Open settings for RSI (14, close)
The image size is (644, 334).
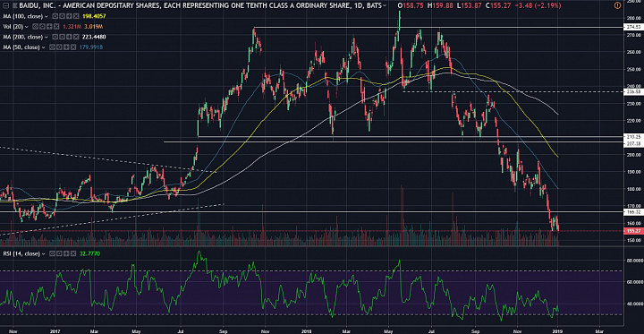(x=59, y=253)
